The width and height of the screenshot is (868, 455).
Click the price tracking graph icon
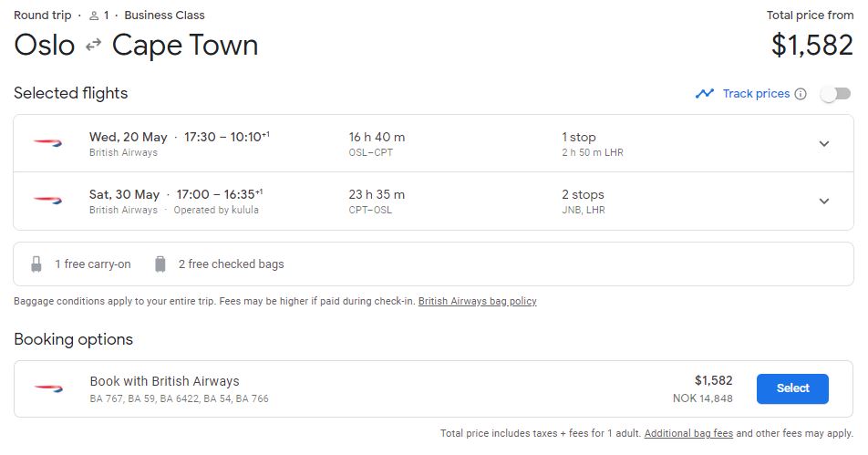704,94
